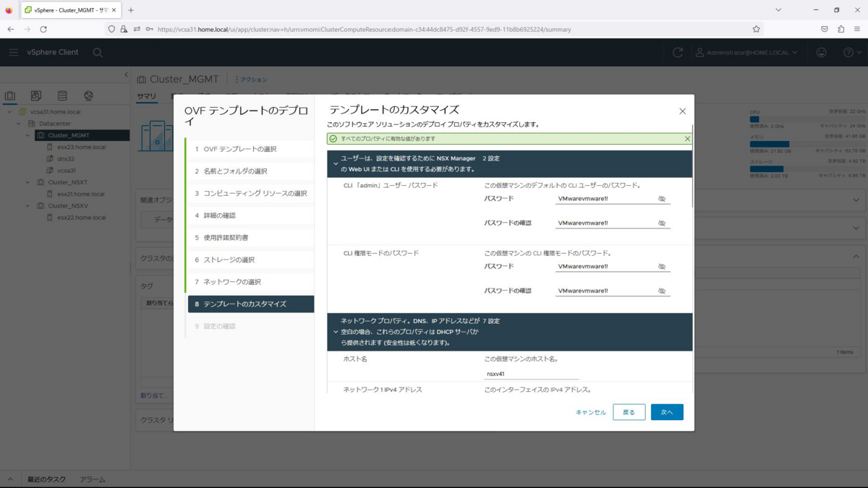Open the Pocket save icon
This screenshot has width=868, height=488.
point(824,29)
